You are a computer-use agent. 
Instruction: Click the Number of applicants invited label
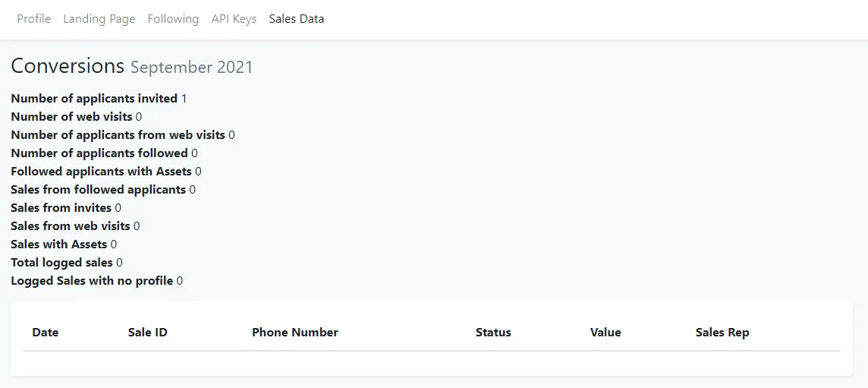94,99
